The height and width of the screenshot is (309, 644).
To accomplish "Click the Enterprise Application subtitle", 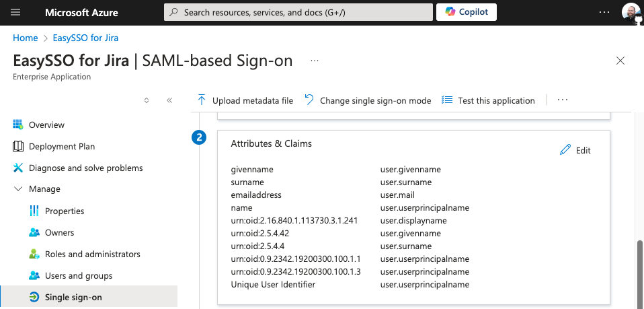I will click(52, 77).
